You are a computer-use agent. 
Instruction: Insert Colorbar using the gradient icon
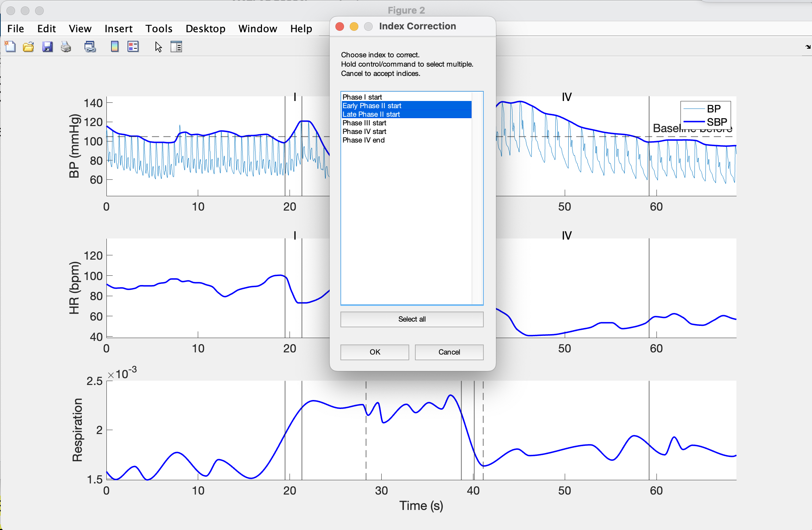[x=115, y=47]
